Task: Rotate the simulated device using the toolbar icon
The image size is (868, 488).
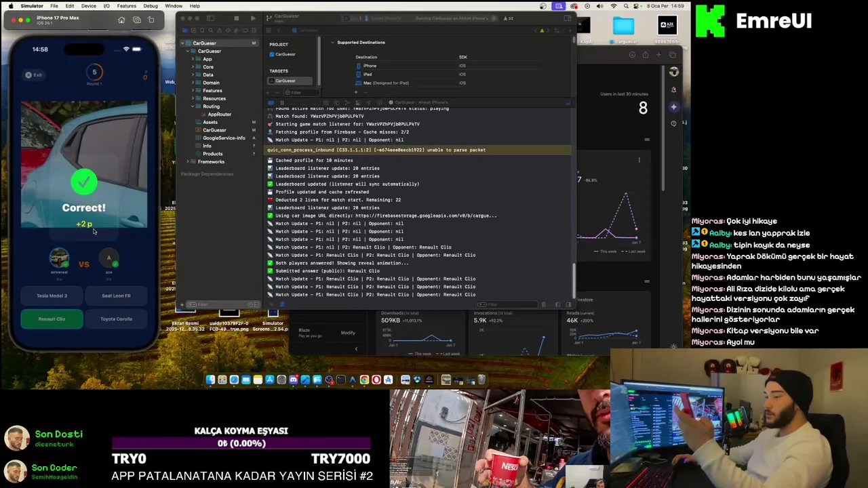Action: tap(151, 20)
